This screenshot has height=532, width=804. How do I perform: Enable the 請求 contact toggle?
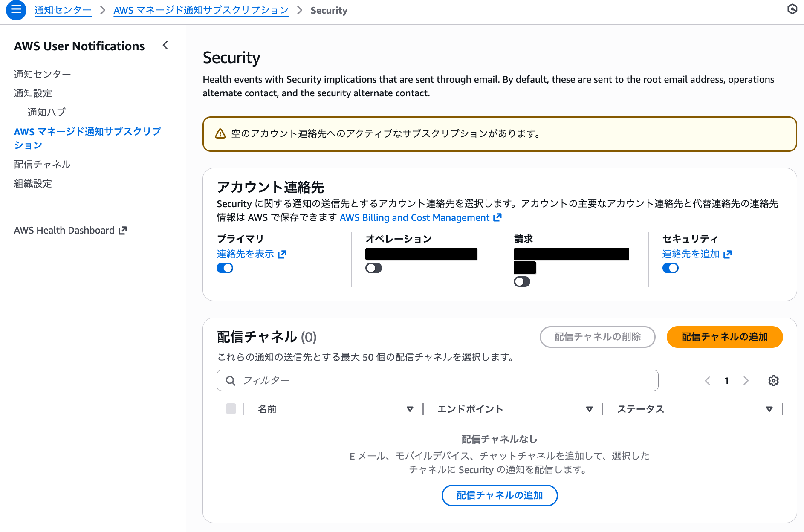[x=522, y=282]
